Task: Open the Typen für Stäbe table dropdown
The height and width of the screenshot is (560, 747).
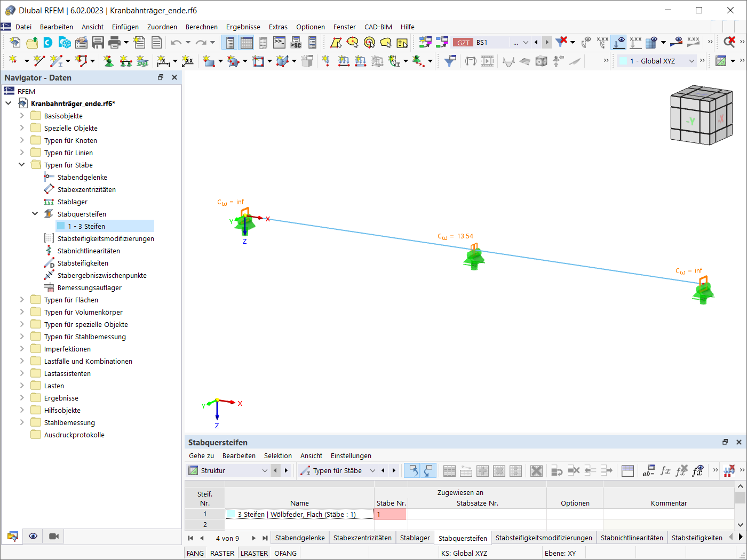Action: tap(372, 470)
